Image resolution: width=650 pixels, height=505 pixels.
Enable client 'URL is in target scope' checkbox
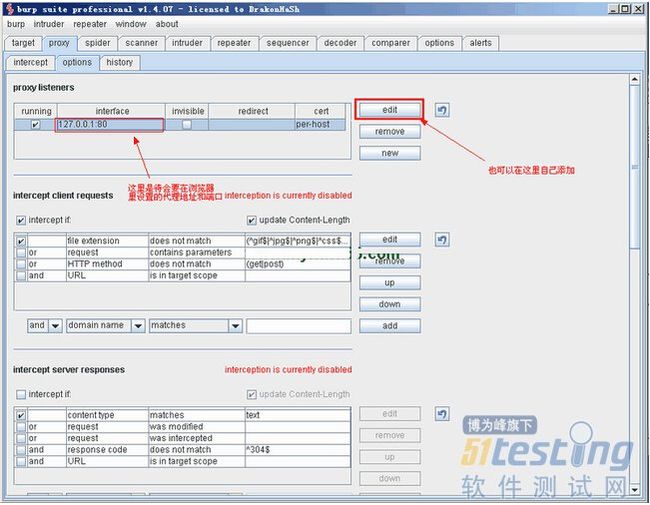coord(21,276)
